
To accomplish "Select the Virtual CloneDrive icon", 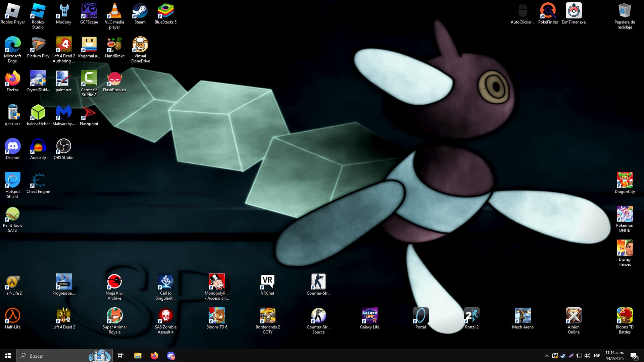I will (140, 50).
